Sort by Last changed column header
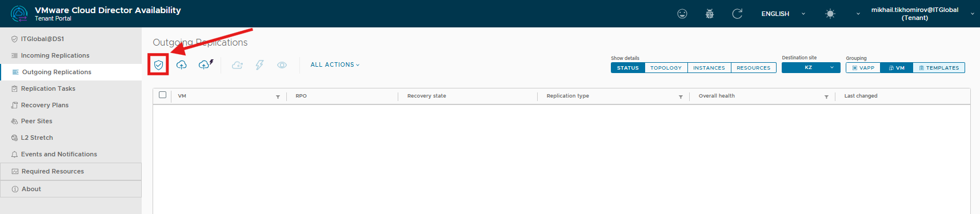 point(861,96)
